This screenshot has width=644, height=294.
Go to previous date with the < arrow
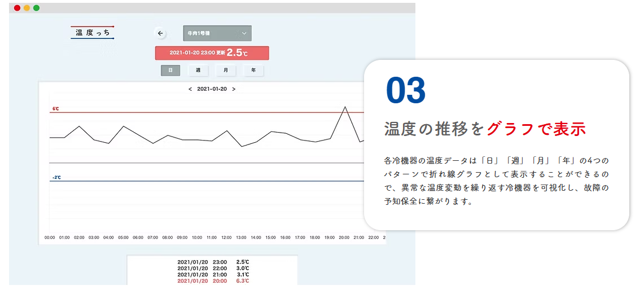click(x=190, y=89)
